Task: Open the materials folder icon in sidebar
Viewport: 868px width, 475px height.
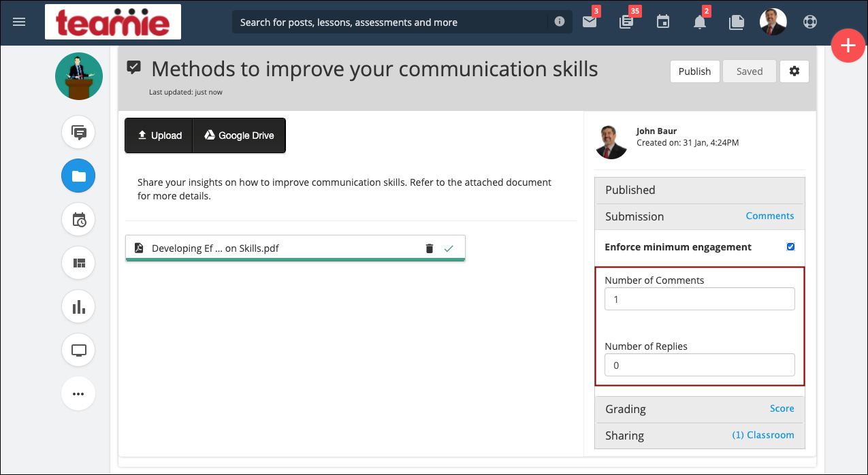Action: tap(78, 176)
